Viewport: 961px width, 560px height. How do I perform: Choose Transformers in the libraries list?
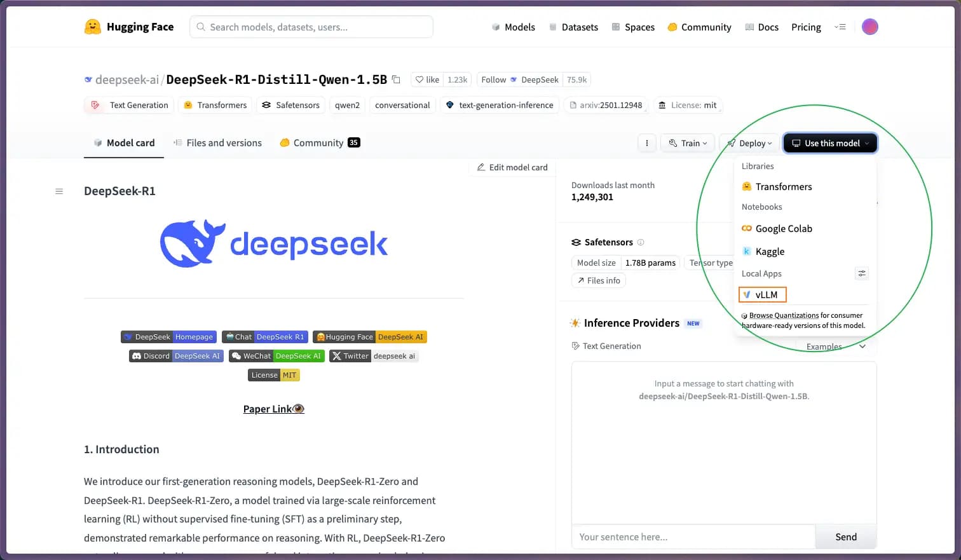(x=777, y=186)
